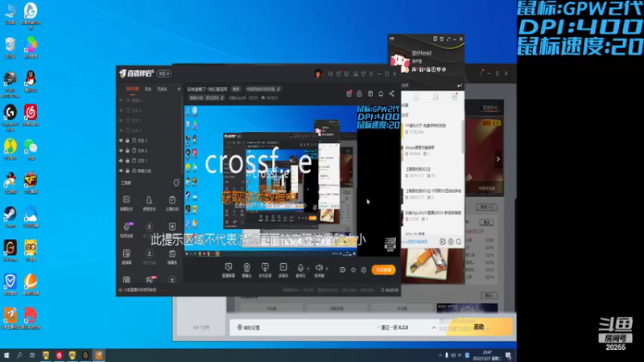Open the WeChat desktop shortcut
644x362 pixels.
pyautogui.click(x=31, y=149)
